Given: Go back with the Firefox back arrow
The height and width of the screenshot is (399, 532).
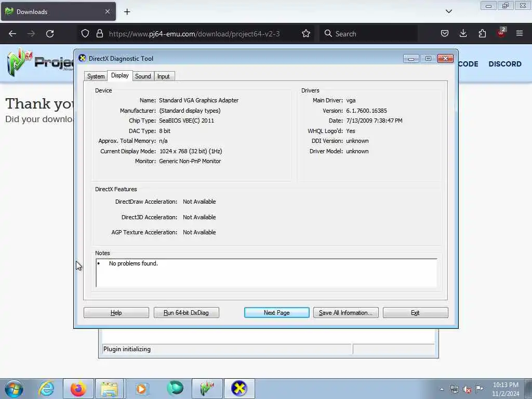Looking at the screenshot, I should 12,34.
